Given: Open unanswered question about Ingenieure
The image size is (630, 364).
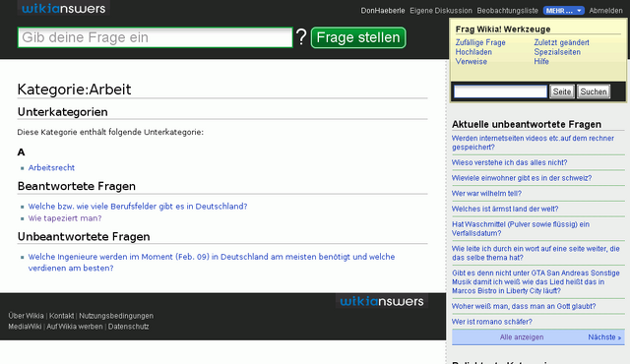Looking at the screenshot, I should point(212,263).
